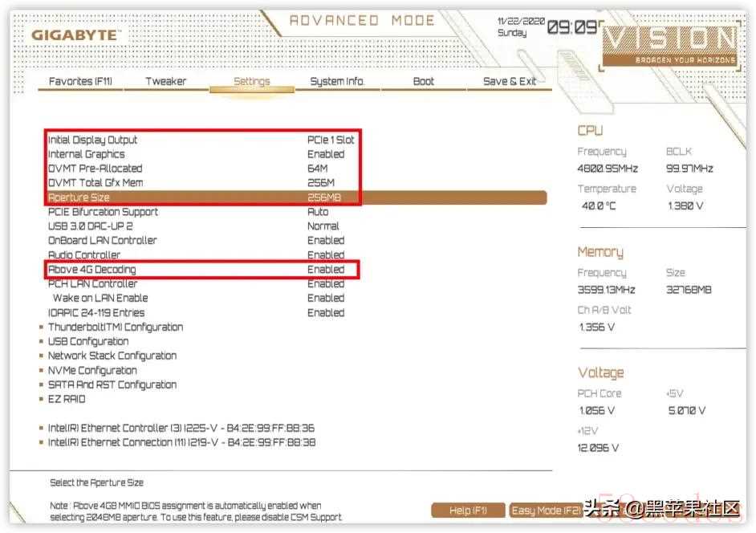Switch to Easy Mode (F2)
756x533 pixels.
[547, 511]
